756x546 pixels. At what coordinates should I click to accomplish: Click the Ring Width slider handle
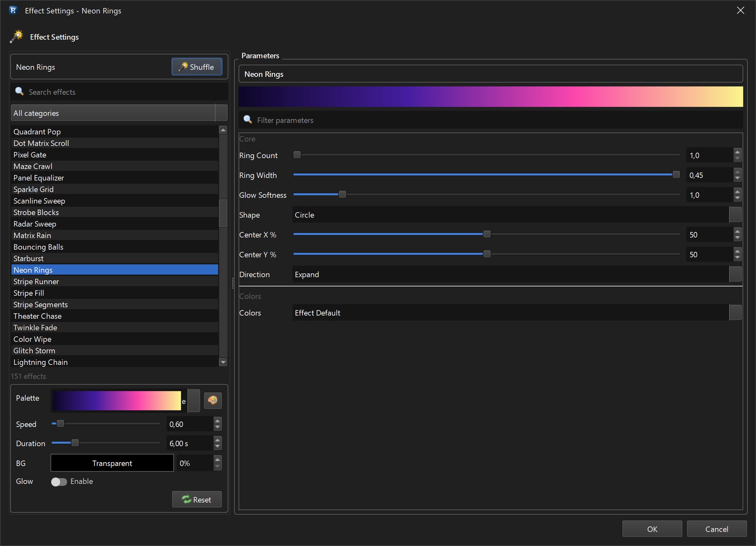coord(676,175)
